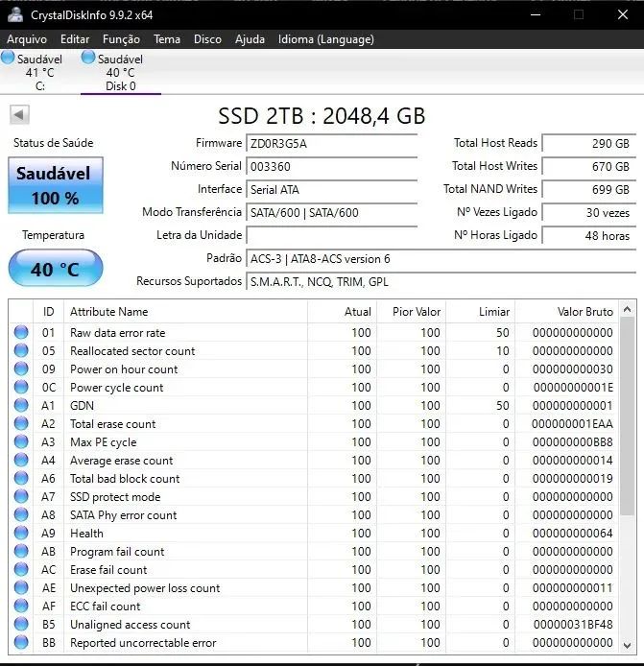The image size is (644, 666).
Task: Click status circle for Total erase count
Action: tap(21, 423)
